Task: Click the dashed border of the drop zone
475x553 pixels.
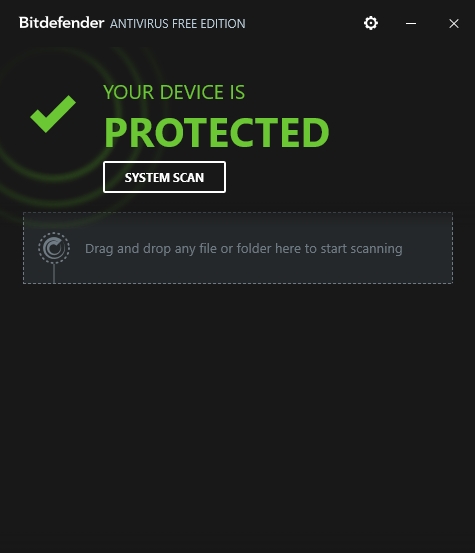Action: pyautogui.click(x=238, y=212)
